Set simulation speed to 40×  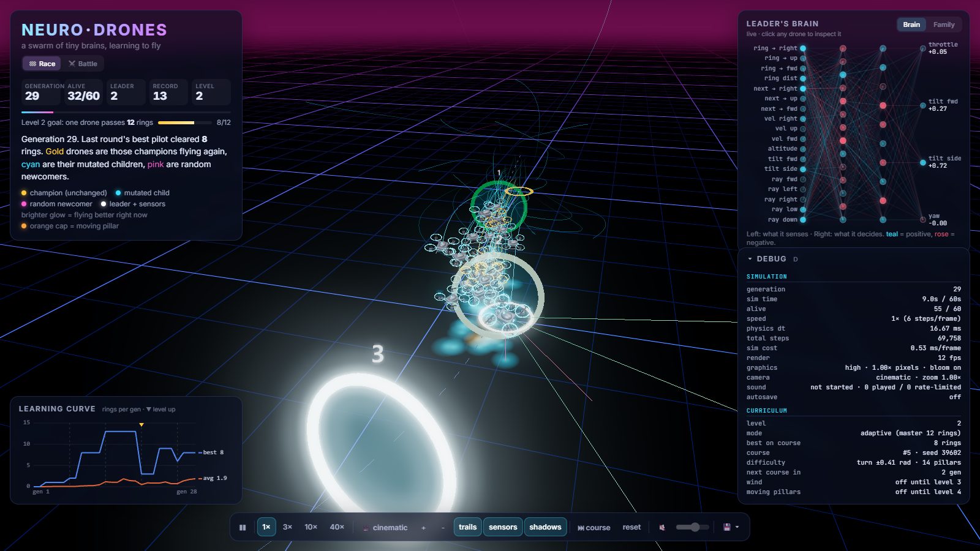coord(337,527)
